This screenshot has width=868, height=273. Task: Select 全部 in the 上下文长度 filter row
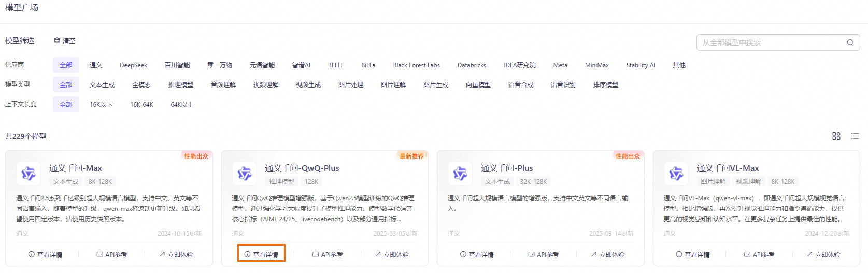click(x=66, y=104)
